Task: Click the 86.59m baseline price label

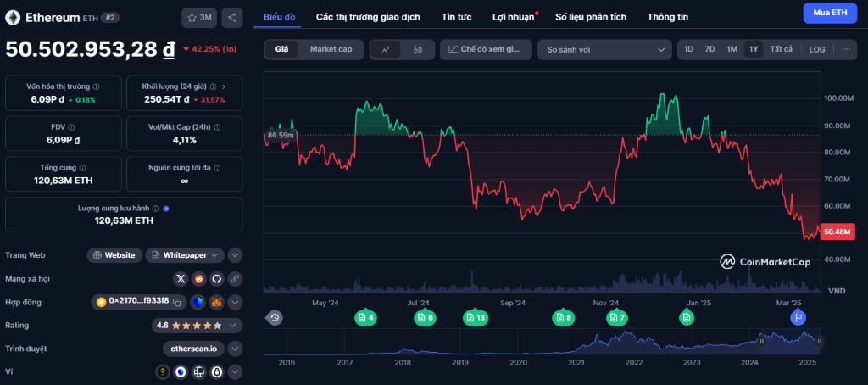Action: (280, 135)
